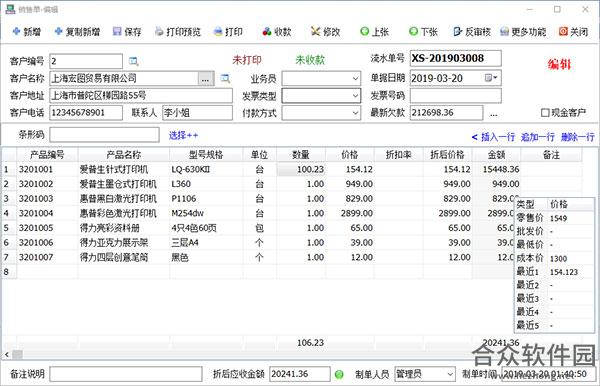Click the 联系人 input field
The height and width of the screenshot is (386, 600).
(197, 113)
